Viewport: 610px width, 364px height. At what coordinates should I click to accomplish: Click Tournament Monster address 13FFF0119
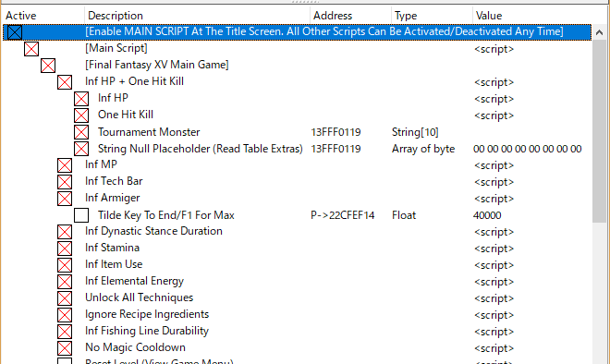[335, 132]
